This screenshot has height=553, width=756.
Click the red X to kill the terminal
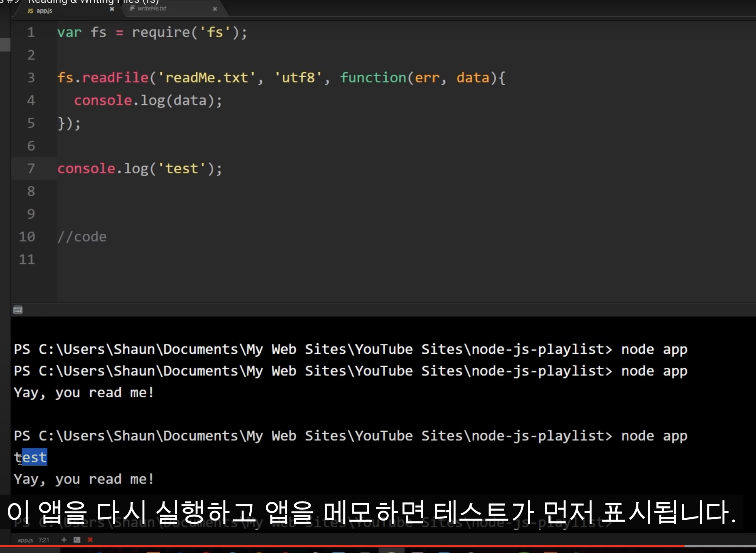90,540
